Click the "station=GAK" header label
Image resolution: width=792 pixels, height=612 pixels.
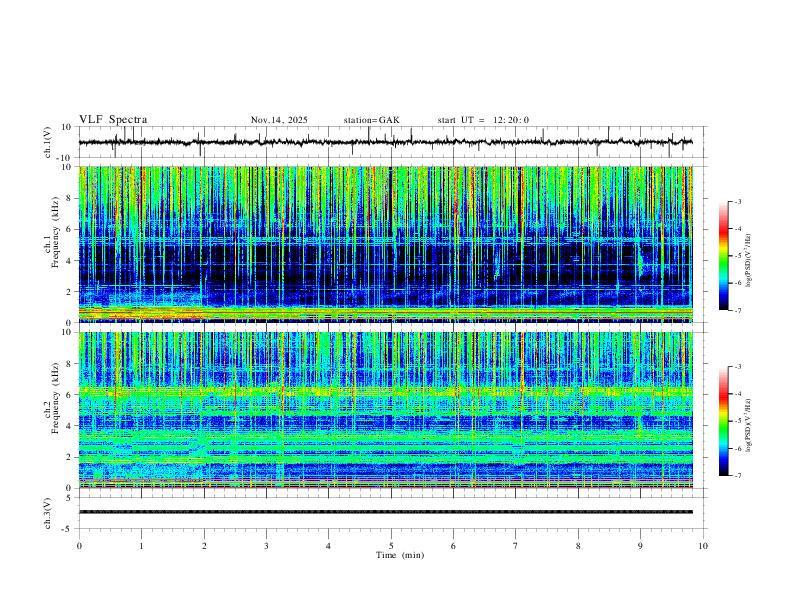tap(371, 120)
